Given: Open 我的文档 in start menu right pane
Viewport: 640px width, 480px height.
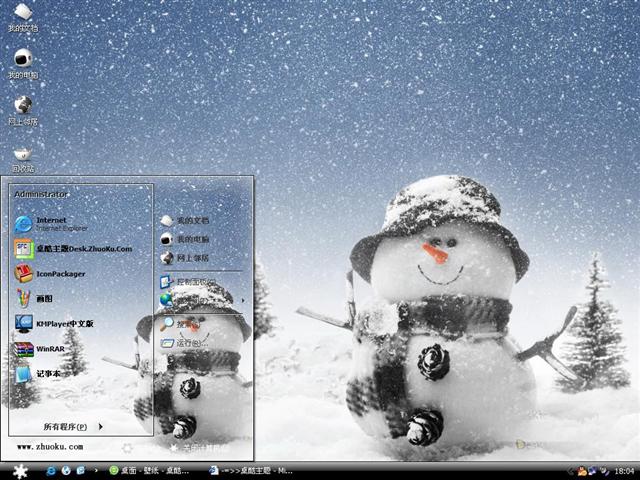Looking at the screenshot, I should [184, 221].
